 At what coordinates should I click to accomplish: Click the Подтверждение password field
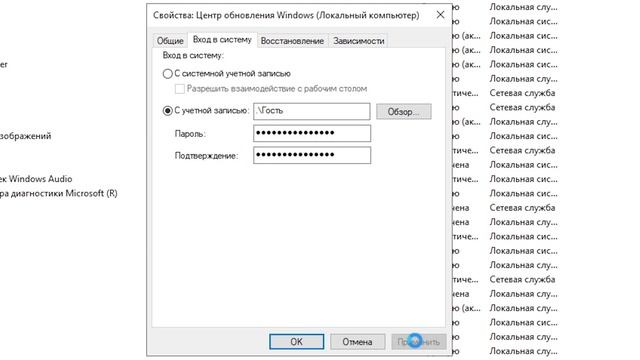tap(312, 155)
